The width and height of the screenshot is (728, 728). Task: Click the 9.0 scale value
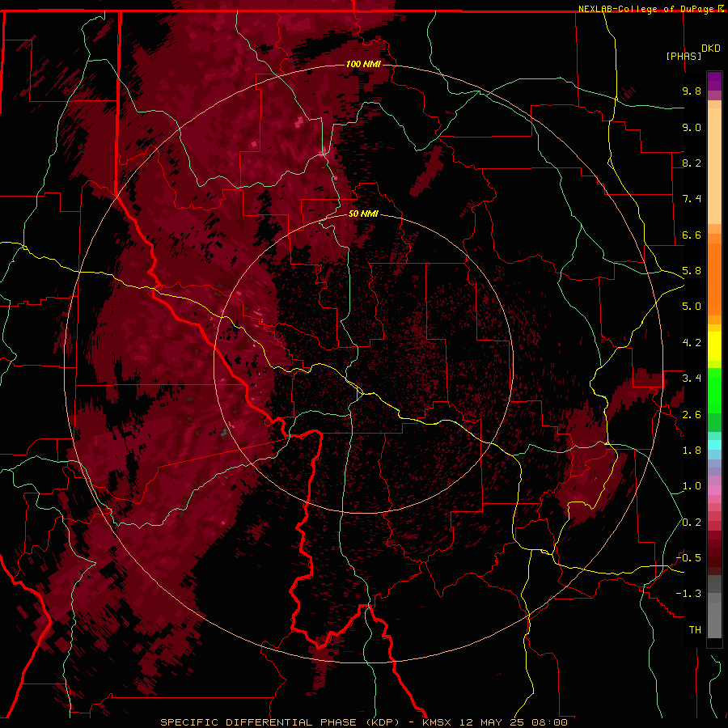pos(692,127)
